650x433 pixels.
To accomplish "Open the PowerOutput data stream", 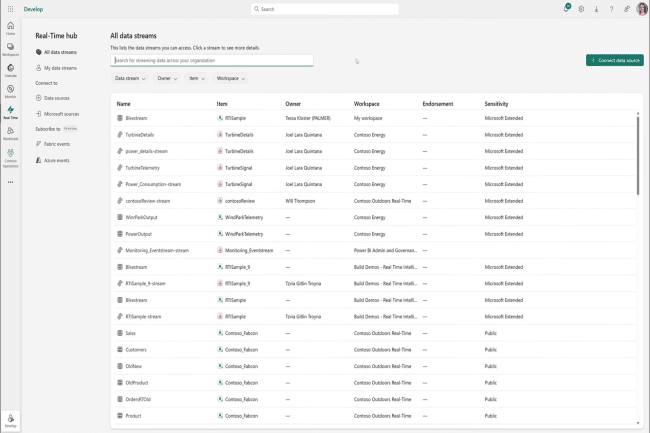I will coord(138,234).
